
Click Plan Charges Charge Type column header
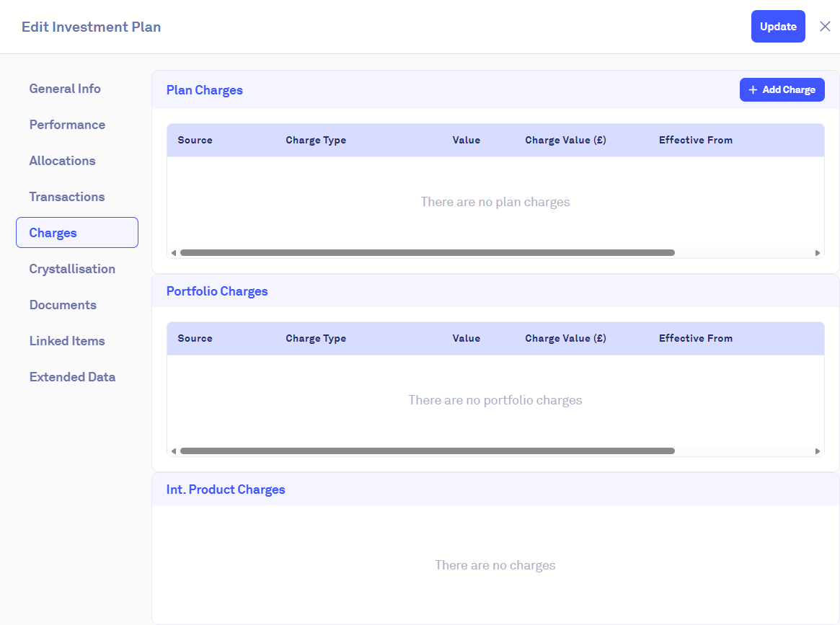tap(316, 141)
